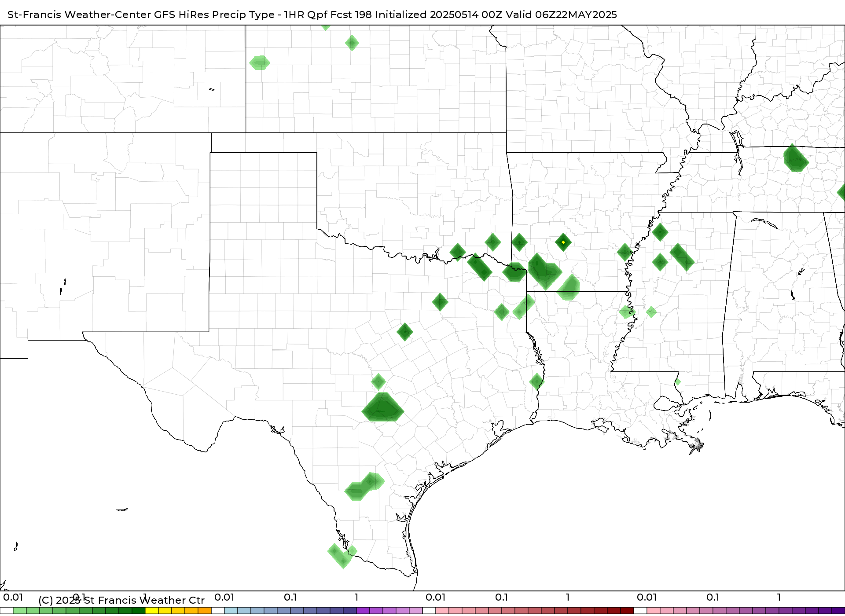Click the '(C) 2025 St Francis Weather Ctr' copyright
This screenshot has width=845, height=616.
pyautogui.click(x=121, y=600)
